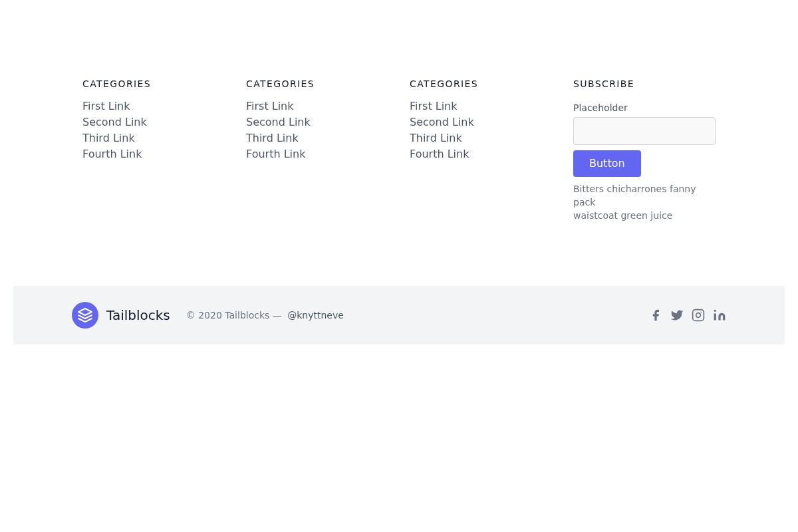Screen dimensions: 798x532
Task: Select First Link in the middle Categories column
Action: click(x=269, y=106)
